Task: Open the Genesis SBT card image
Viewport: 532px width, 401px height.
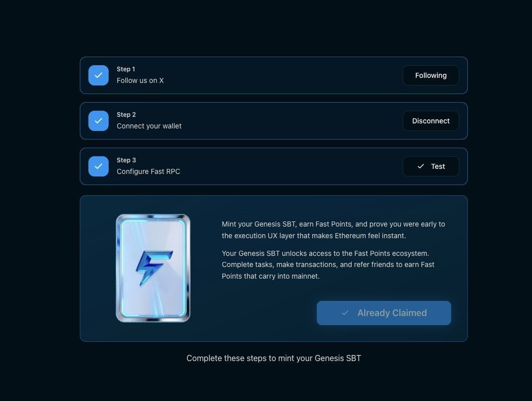Action: pos(153,268)
